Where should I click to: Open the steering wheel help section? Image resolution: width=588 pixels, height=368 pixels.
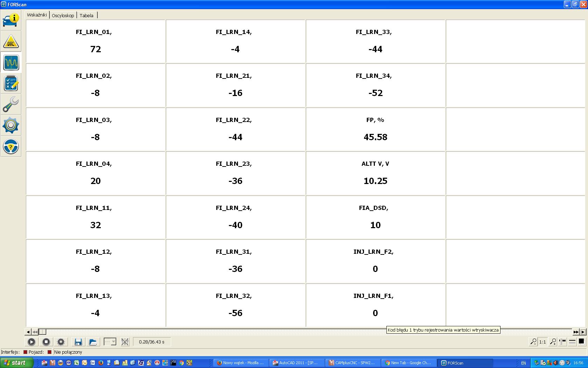click(x=11, y=146)
